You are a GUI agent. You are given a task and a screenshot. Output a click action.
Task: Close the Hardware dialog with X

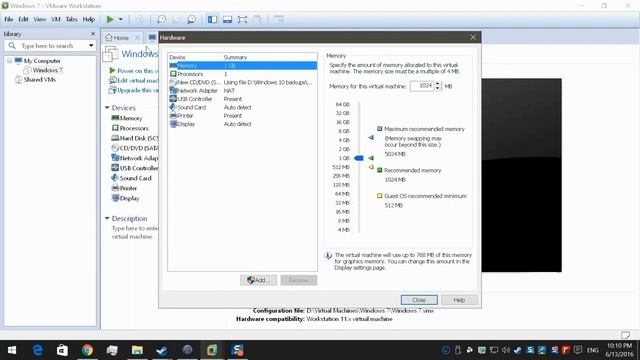click(x=473, y=37)
